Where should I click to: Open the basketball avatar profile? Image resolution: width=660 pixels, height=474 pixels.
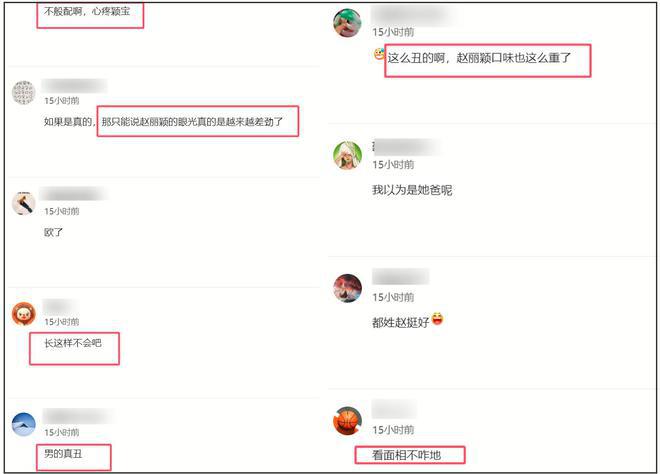click(347, 421)
